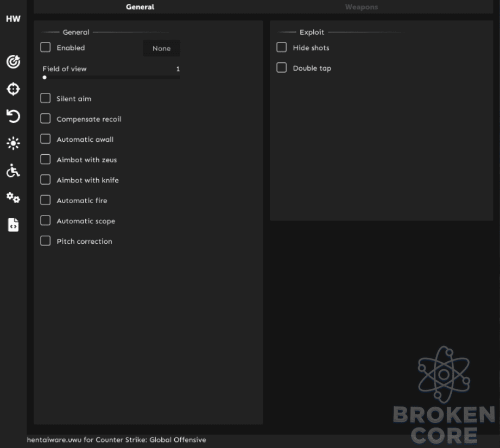Image resolution: width=500 pixels, height=448 pixels.
Task: Open the gears settings sidebar icon
Action: pyautogui.click(x=14, y=198)
